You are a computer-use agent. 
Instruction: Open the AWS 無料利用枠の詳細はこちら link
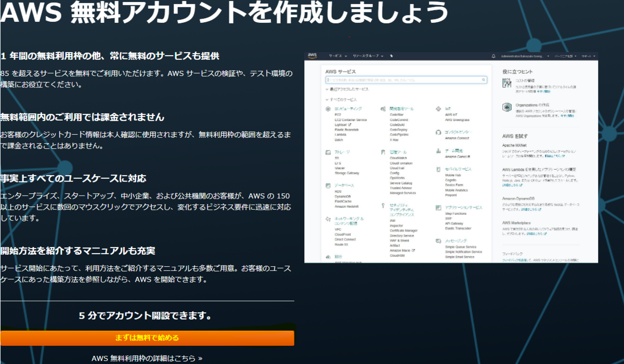[147, 358]
